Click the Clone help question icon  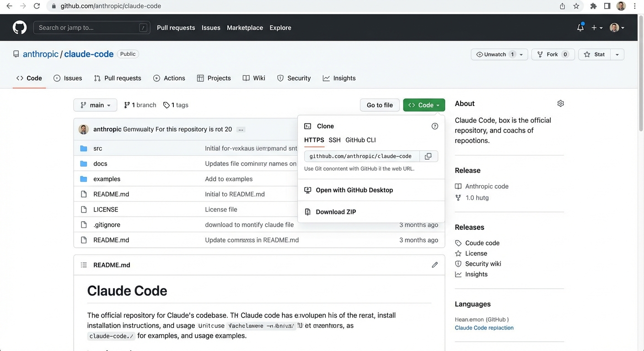pyautogui.click(x=435, y=126)
